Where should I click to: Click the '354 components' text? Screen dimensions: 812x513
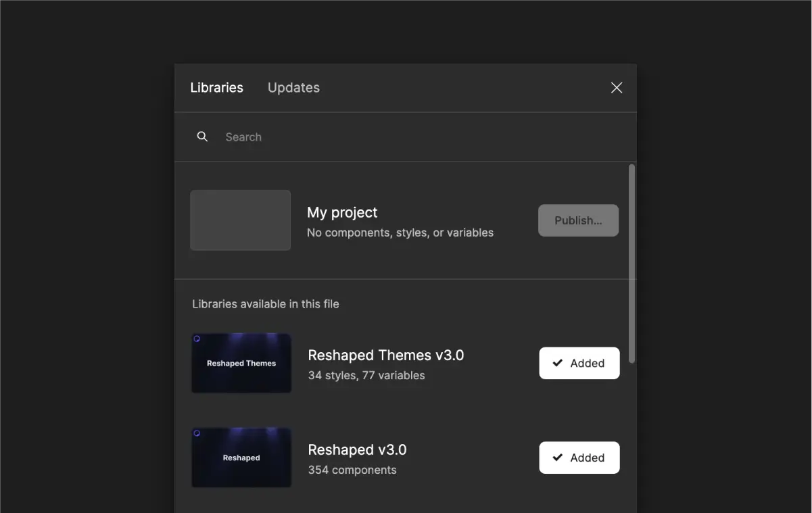(352, 470)
